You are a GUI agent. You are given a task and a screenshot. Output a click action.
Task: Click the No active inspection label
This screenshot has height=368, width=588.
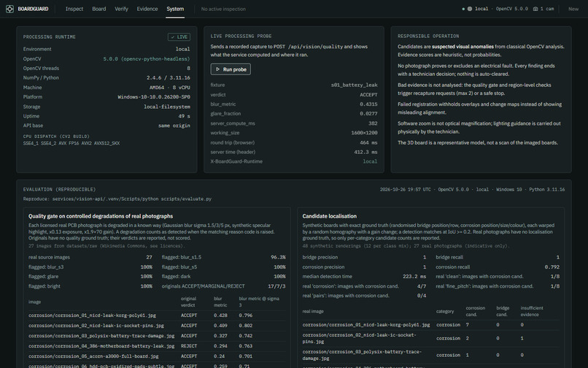click(223, 9)
